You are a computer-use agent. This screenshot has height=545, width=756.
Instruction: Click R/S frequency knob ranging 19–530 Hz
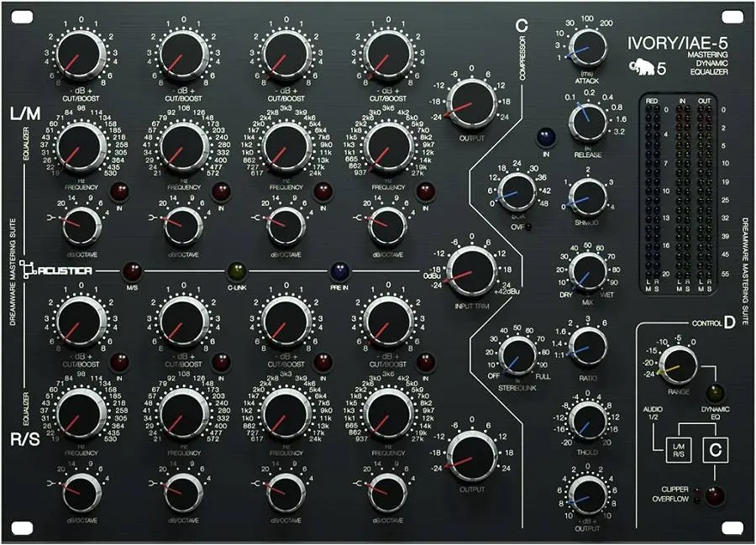pyautogui.click(x=81, y=413)
